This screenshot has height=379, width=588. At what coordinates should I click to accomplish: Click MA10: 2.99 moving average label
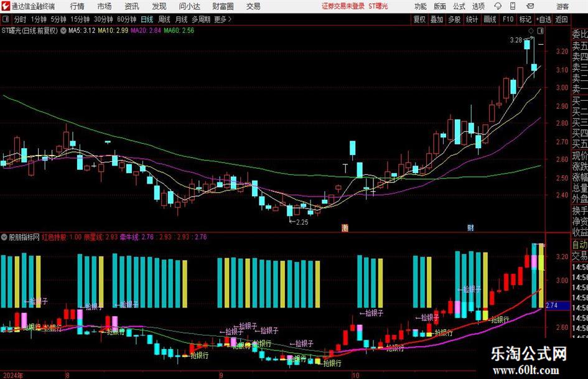pyautogui.click(x=113, y=30)
